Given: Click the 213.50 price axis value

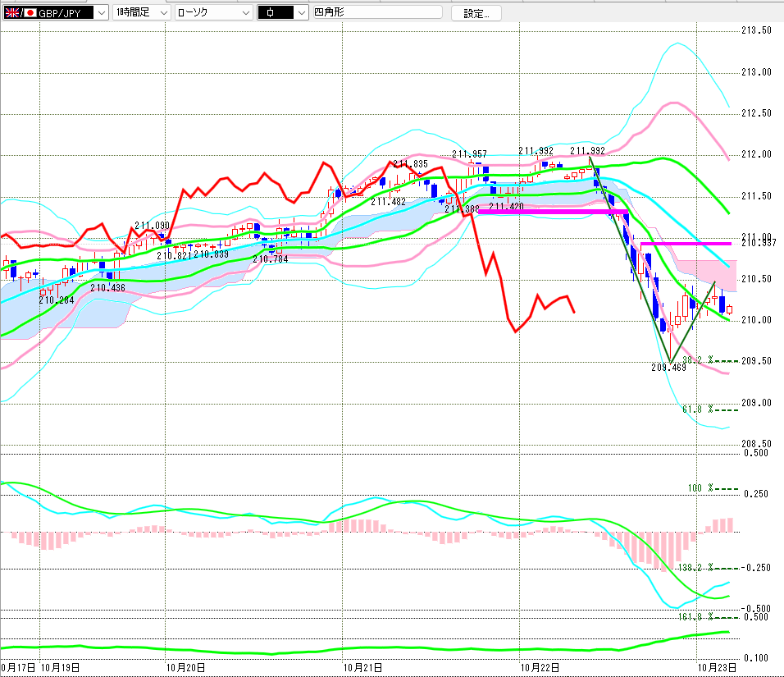Looking at the screenshot, I should [x=756, y=30].
